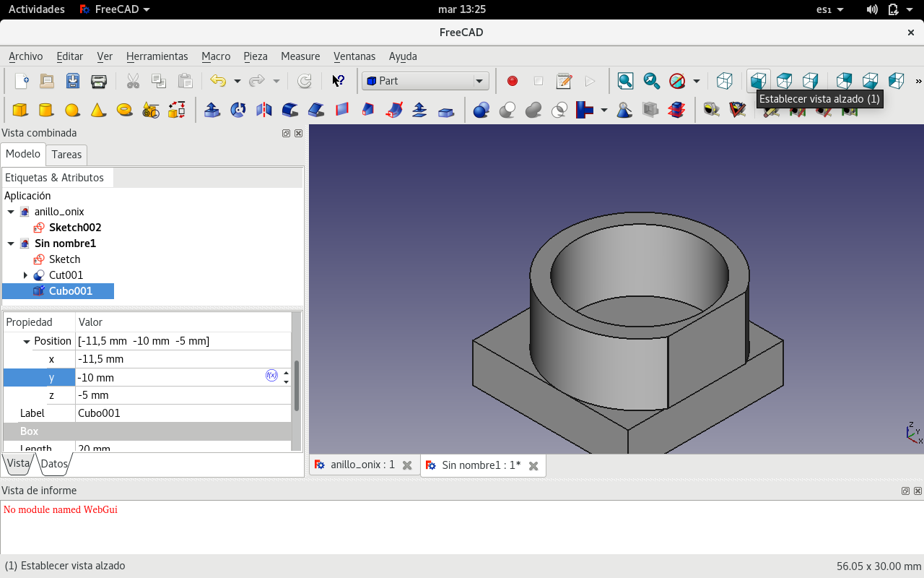Expand the Cut001 tree node
This screenshot has width=924, height=578.
25,275
